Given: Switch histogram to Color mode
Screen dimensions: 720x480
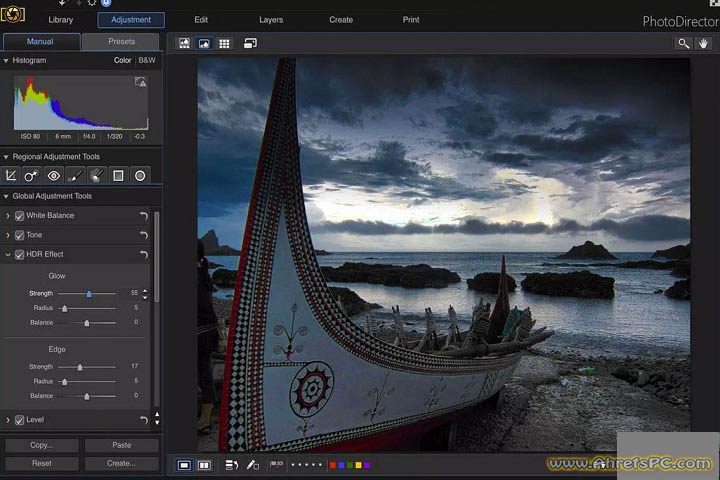Looking at the screenshot, I should click(122, 60).
